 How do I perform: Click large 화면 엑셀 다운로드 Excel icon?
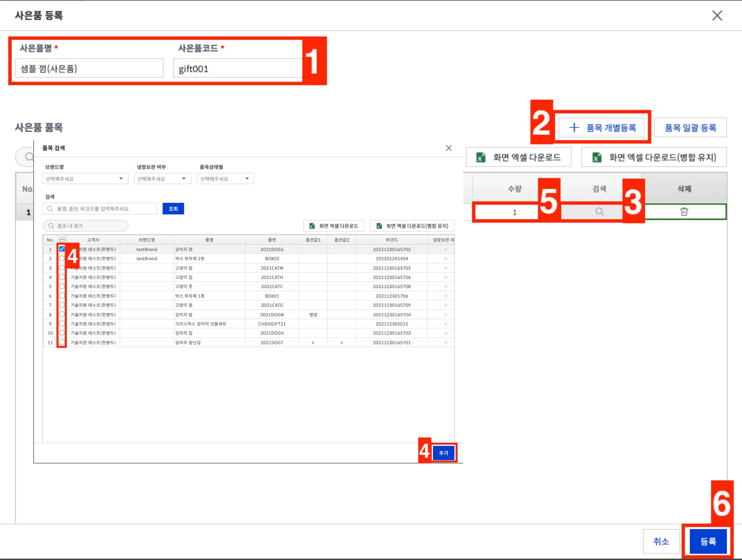481,157
